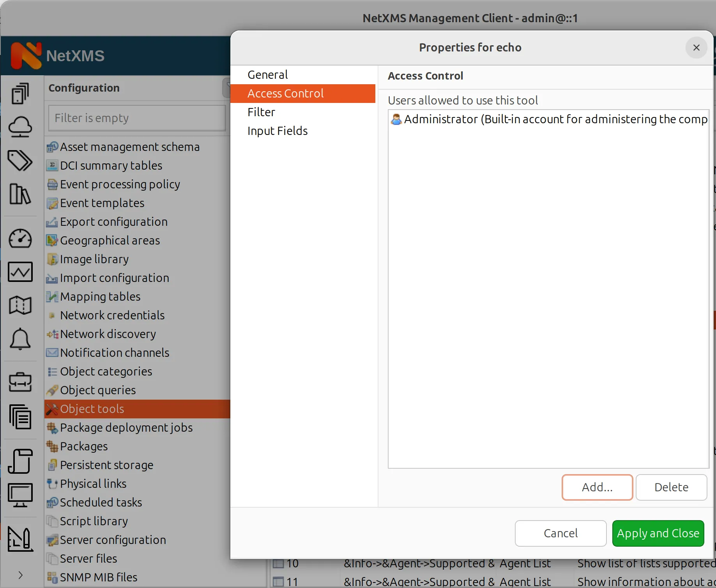Open the filter funnel beside Configuration header
The width and height of the screenshot is (716, 588).
(228, 88)
